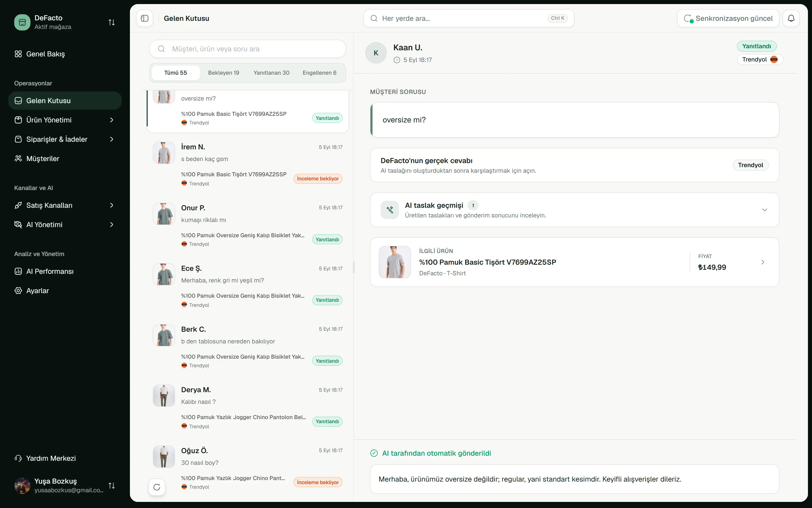This screenshot has width=812, height=508.
Task: Expand the AI taslak geçmişi chevron
Action: [x=765, y=210]
